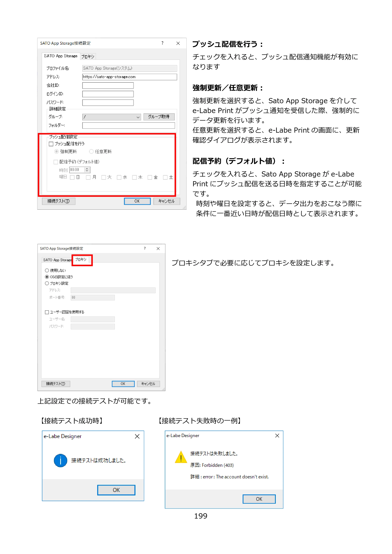Select the プロキシ設定 radio button
This screenshot has width=392, height=554.
point(47,283)
